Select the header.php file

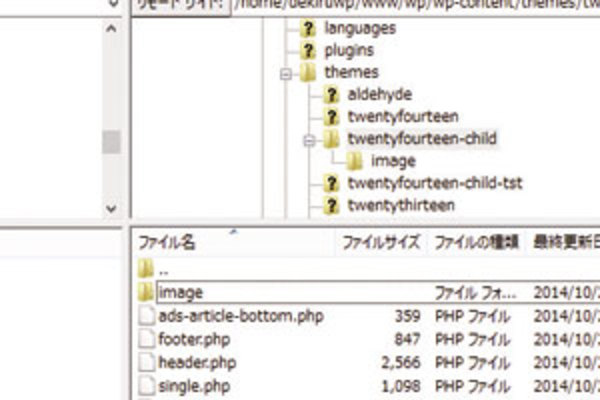tap(197, 363)
